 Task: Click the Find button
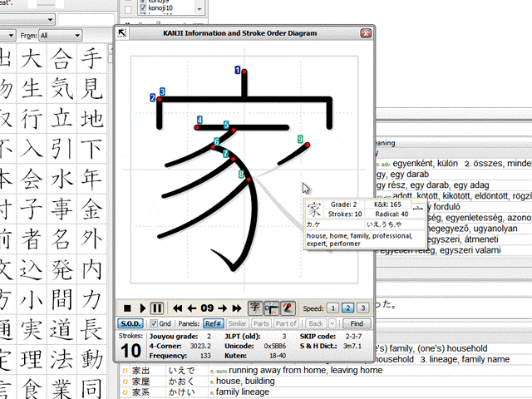(357, 323)
